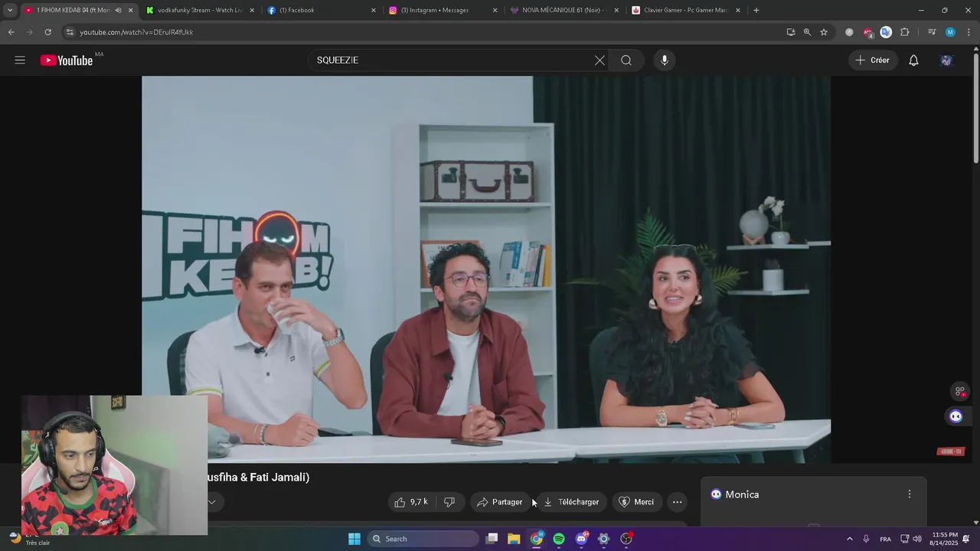This screenshot has height=551, width=980.
Task: Close the Instagram Messages tab
Action: pyautogui.click(x=495, y=10)
